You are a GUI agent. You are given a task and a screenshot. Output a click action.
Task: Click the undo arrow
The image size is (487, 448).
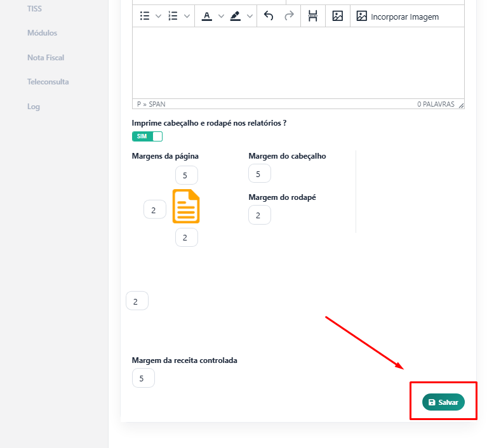[269, 16]
